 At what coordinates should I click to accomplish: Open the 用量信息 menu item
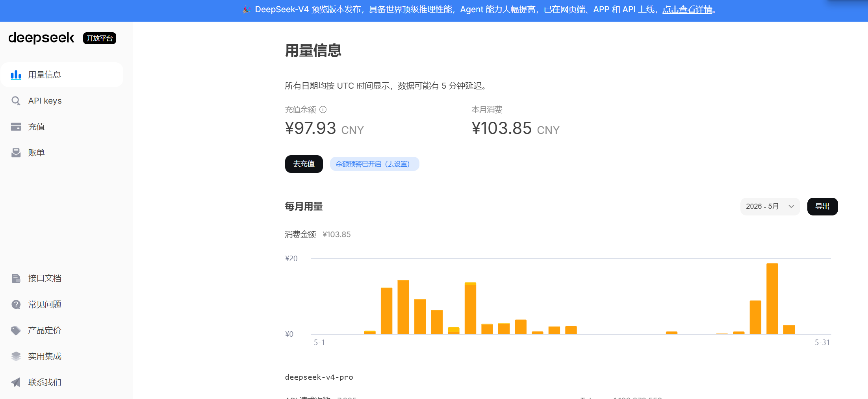(62, 75)
